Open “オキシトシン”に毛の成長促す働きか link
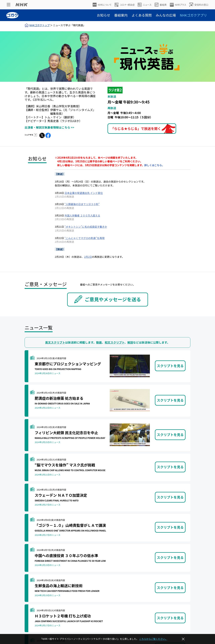 pyautogui.click(x=86, y=227)
